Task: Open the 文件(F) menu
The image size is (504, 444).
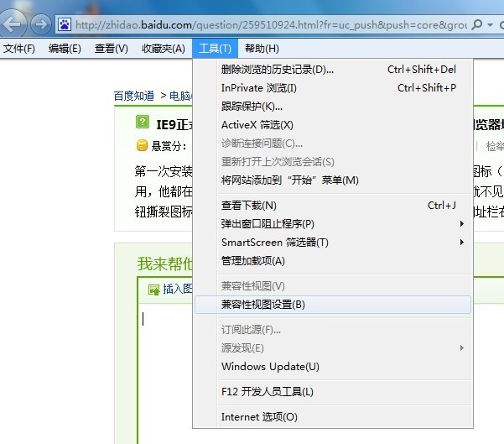Action: tap(19, 49)
